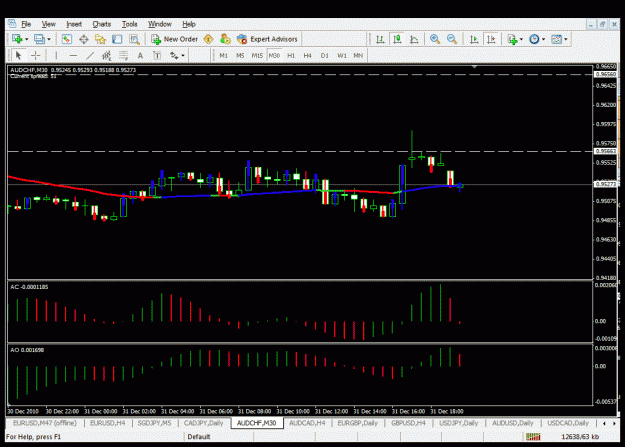Expand the New Chart dropdown arrow
The height and width of the screenshot is (447, 625).
click(26, 39)
